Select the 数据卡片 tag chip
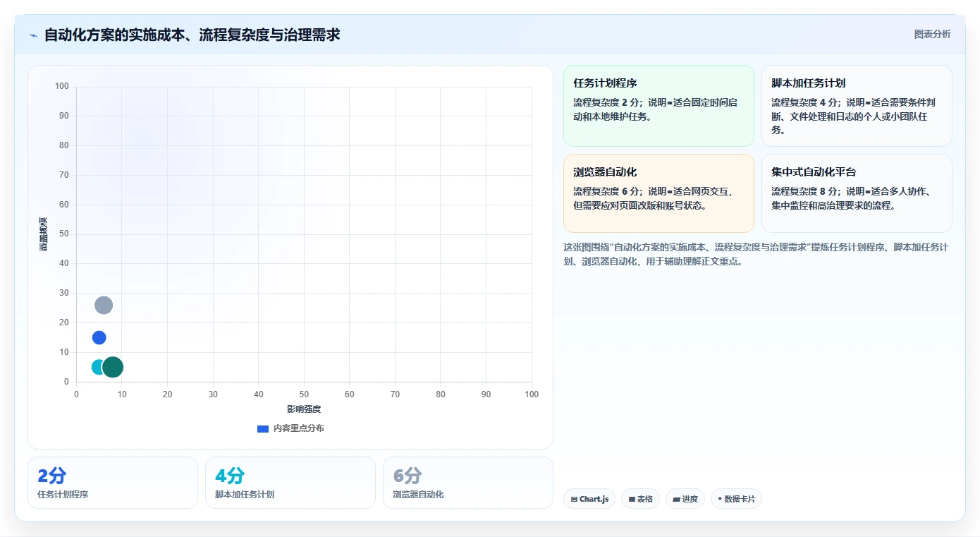The image size is (980, 537). pos(736,499)
